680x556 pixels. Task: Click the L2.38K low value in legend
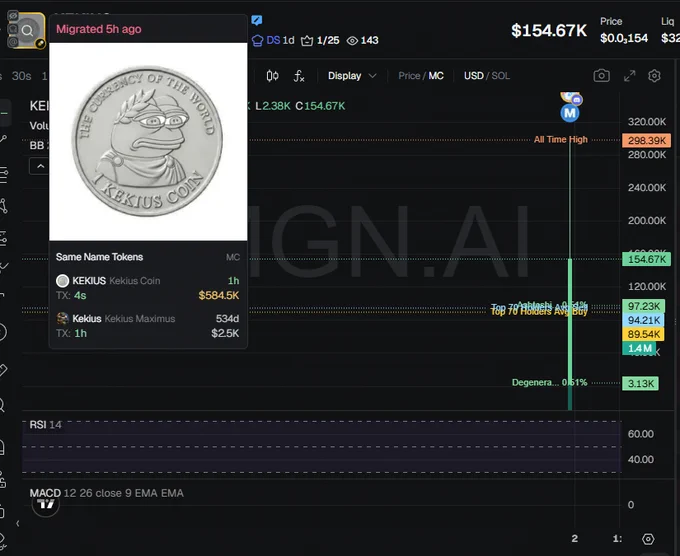[x=272, y=106]
